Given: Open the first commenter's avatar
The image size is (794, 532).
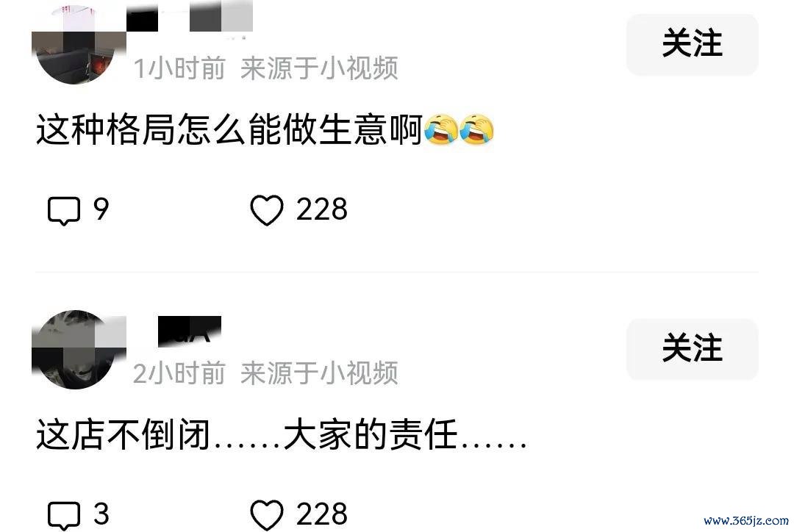Looking at the screenshot, I should [76, 45].
